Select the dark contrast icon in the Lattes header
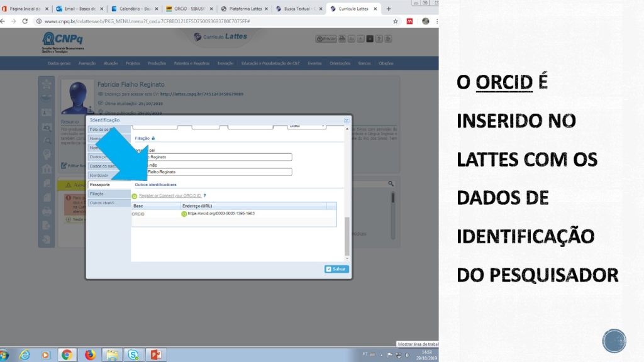 point(370,38)
